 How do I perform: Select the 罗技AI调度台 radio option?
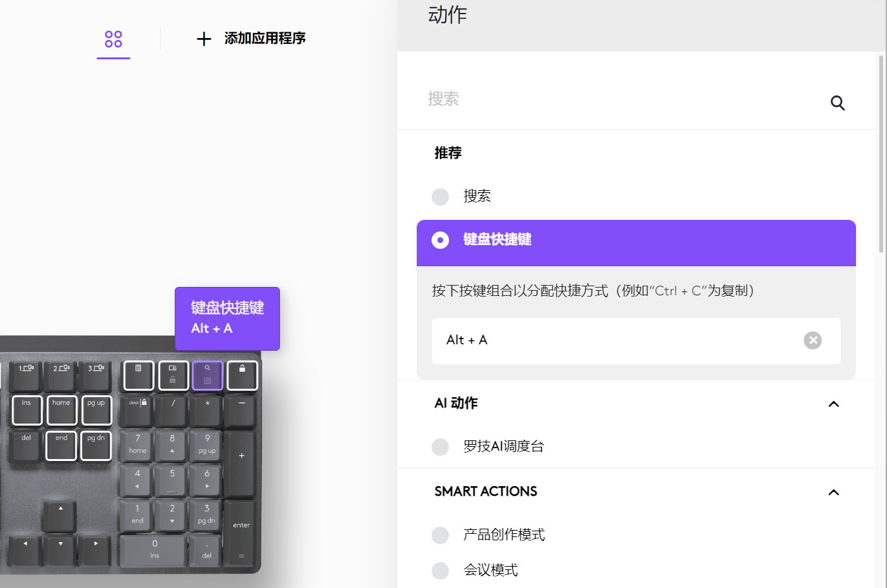point(441,447)
